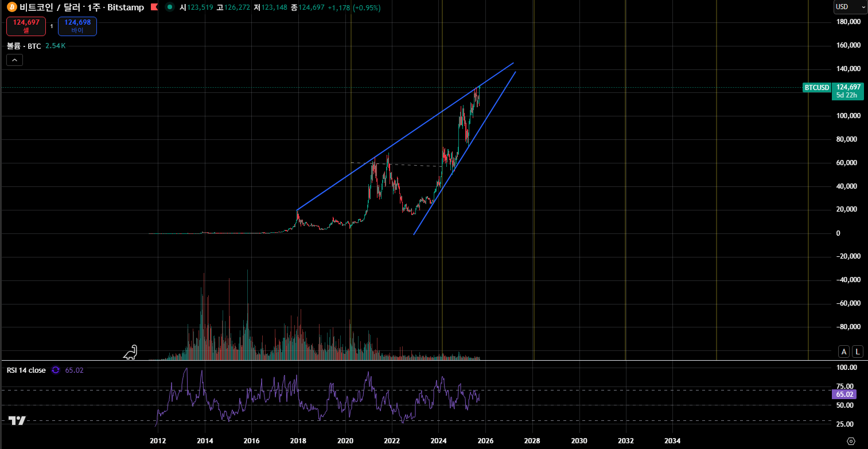Click the 2022 time axis label
Viewport: 868px width, 449px height.
392,441
